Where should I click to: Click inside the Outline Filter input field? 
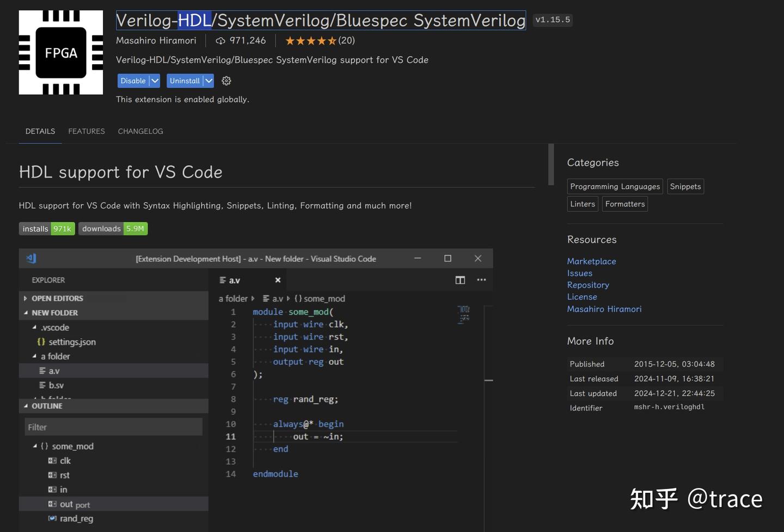click(113, 426)
